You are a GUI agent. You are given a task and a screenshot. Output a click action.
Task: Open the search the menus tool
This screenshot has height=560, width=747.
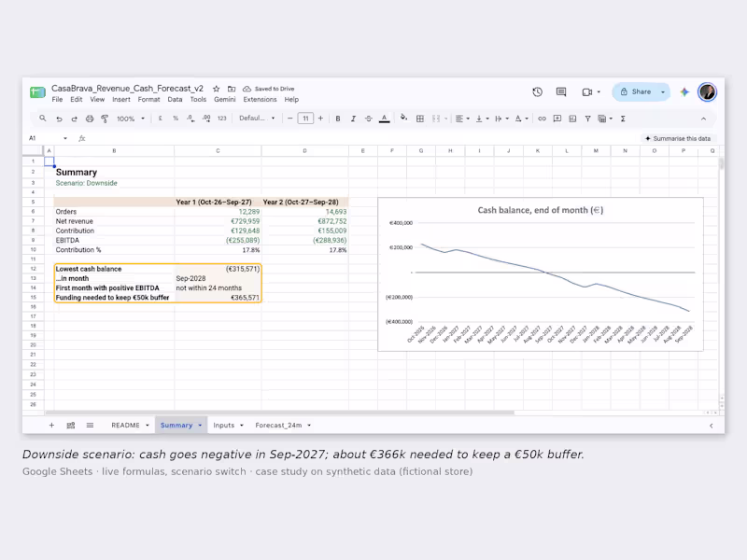point(43,119)
